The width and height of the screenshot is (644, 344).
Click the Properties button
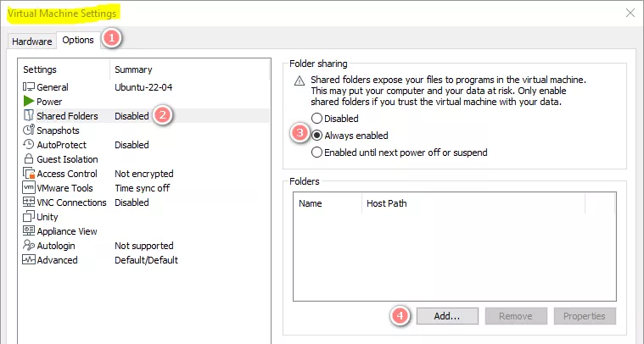585,316
